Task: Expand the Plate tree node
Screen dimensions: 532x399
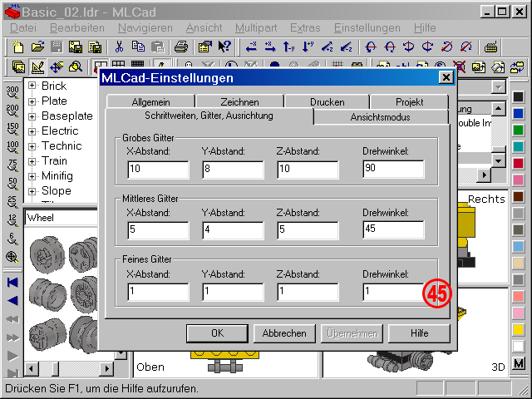Action: click(32, 101)
